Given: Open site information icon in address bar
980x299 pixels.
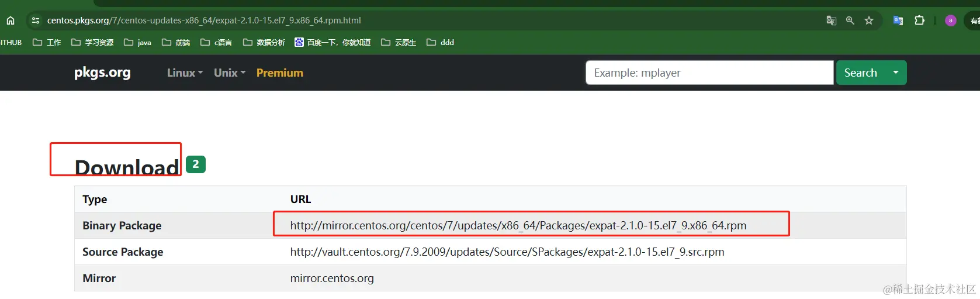Looking at the screenshot, I should (x=36, y=20).
